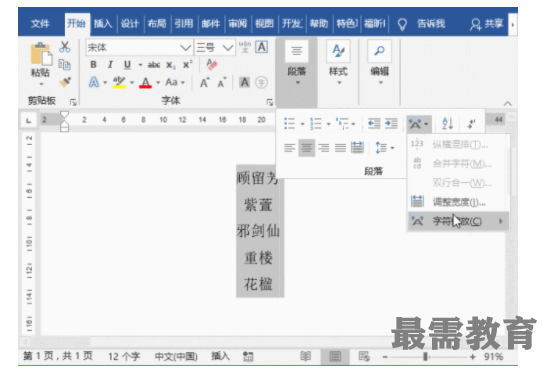
Task: Toggle Italic formatting
Action: (x=110, y=65)
